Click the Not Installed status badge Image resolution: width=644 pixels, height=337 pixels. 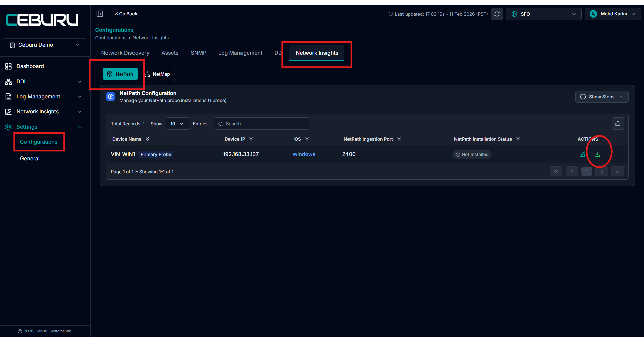coord(472,154)
